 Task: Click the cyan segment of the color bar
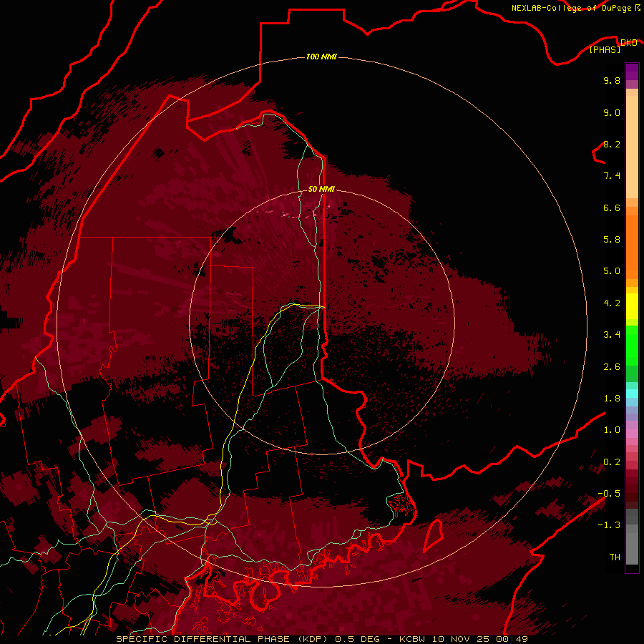632,394
